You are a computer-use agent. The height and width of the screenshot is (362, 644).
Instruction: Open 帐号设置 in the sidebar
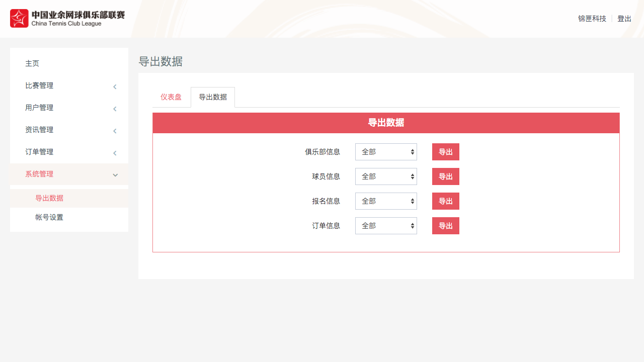49,217
